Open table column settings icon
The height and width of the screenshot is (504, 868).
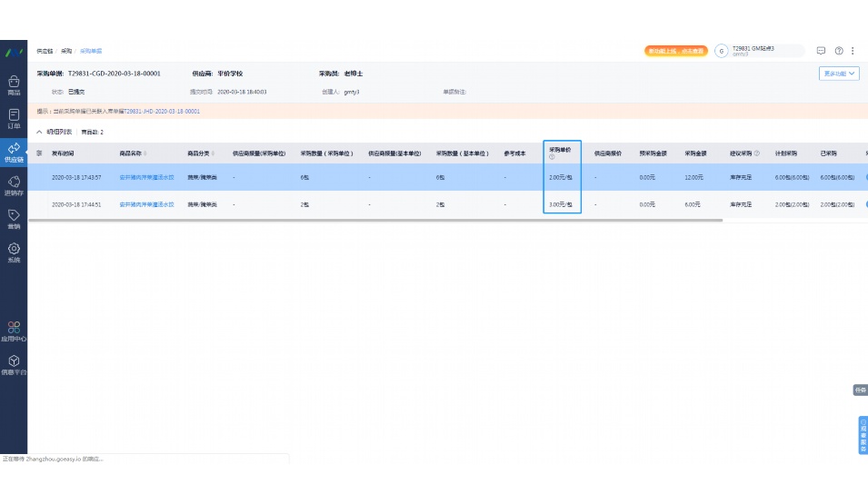tap(39, 153)
